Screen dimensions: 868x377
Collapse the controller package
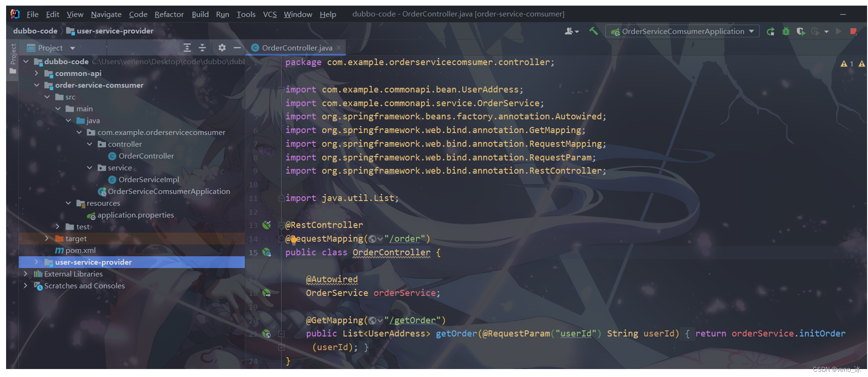(x=90, y=144)
